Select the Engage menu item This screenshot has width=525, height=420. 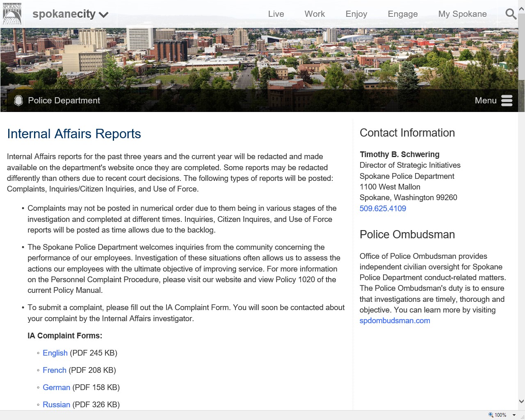point(402,14)
